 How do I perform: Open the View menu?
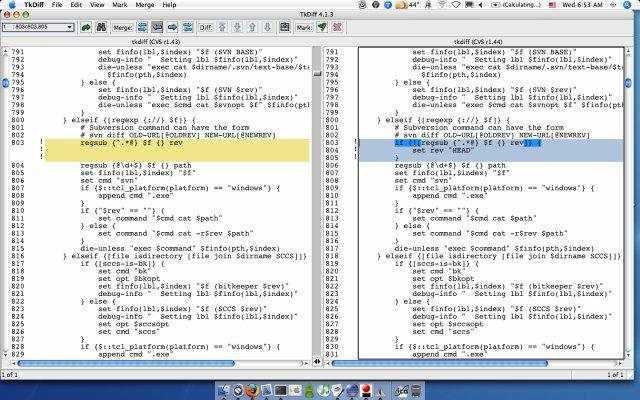tap(97, 5)
